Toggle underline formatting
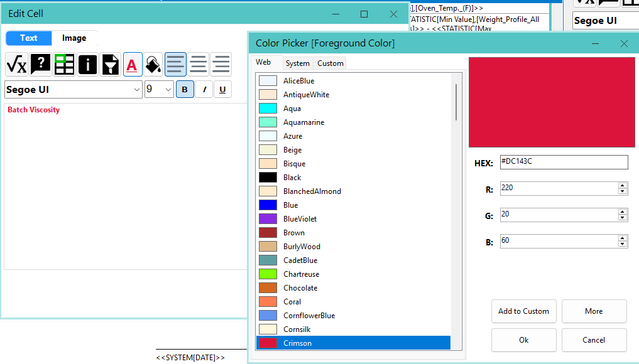Image resolution: width=639 pixels, height=364 pixels. (x=222, y=90)
